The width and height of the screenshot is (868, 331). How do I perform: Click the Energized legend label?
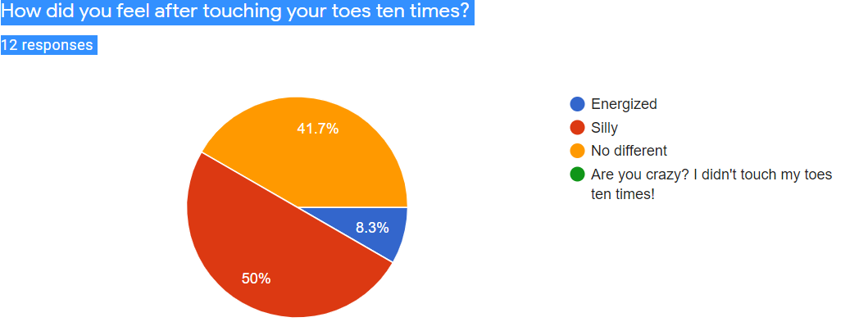[624, 104]
